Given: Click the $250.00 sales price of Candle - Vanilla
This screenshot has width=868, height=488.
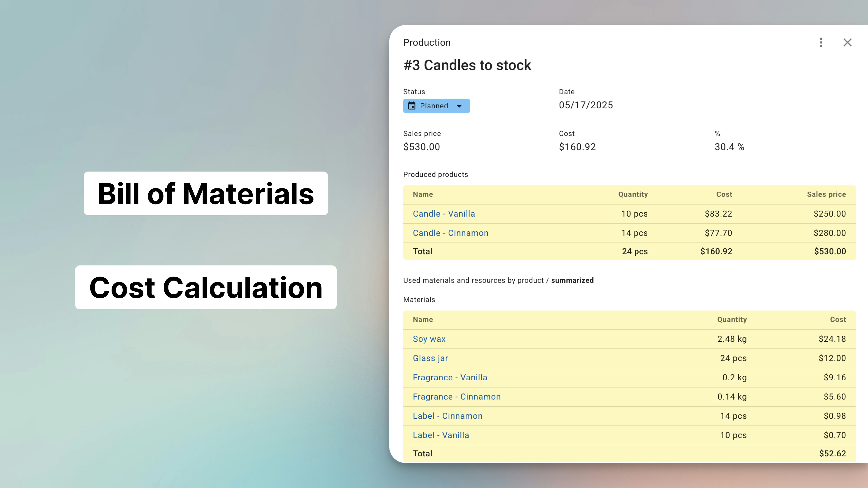Looking at the screenshot, I should click(x=830, y=214).
